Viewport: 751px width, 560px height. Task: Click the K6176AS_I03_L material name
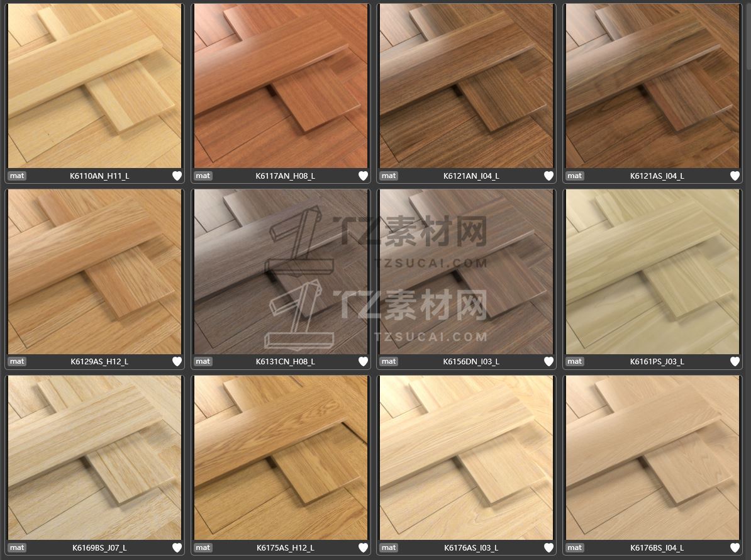pos(471,547)
